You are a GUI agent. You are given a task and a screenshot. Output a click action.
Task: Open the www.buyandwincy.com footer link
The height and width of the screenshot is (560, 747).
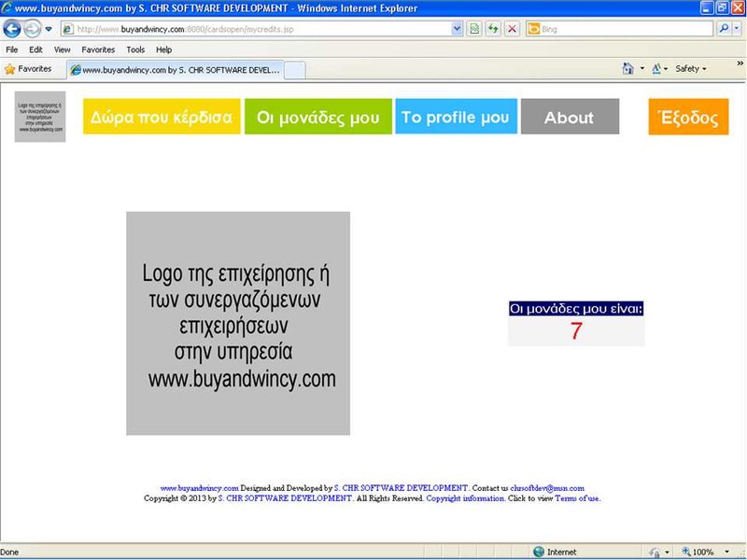click(x=199, y=488)
